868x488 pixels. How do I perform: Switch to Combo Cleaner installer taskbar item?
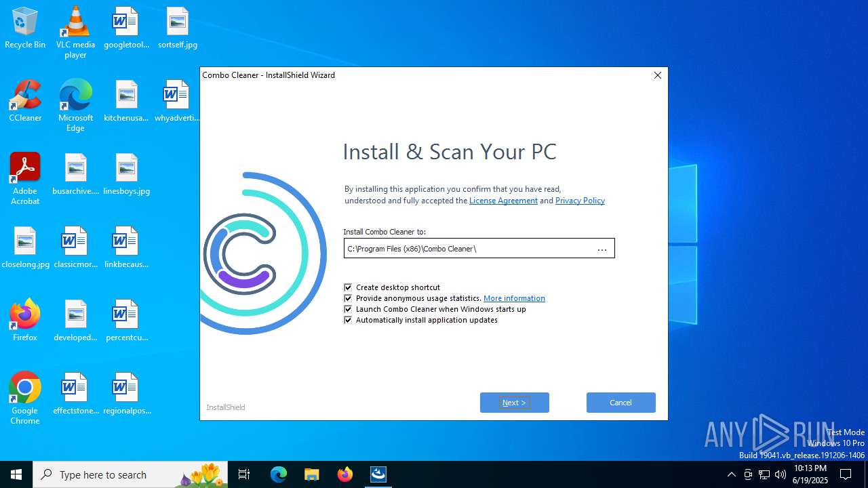pyautogui.click(x=378, y=474)
